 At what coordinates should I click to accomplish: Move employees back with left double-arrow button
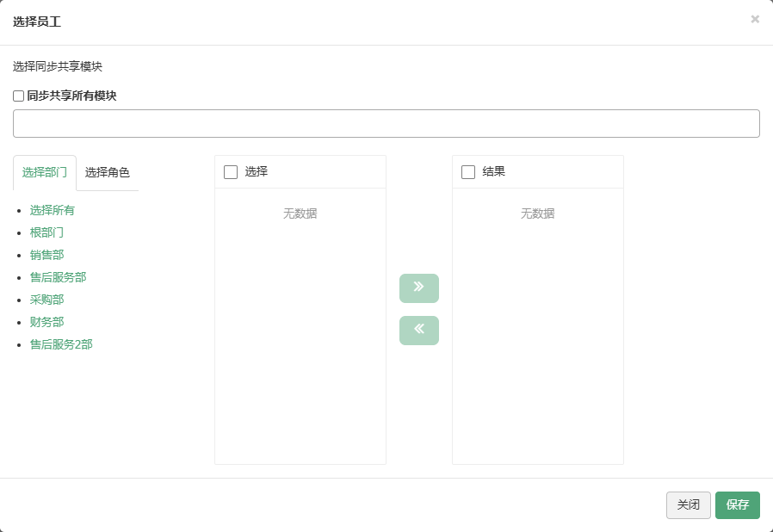(419, 331)
